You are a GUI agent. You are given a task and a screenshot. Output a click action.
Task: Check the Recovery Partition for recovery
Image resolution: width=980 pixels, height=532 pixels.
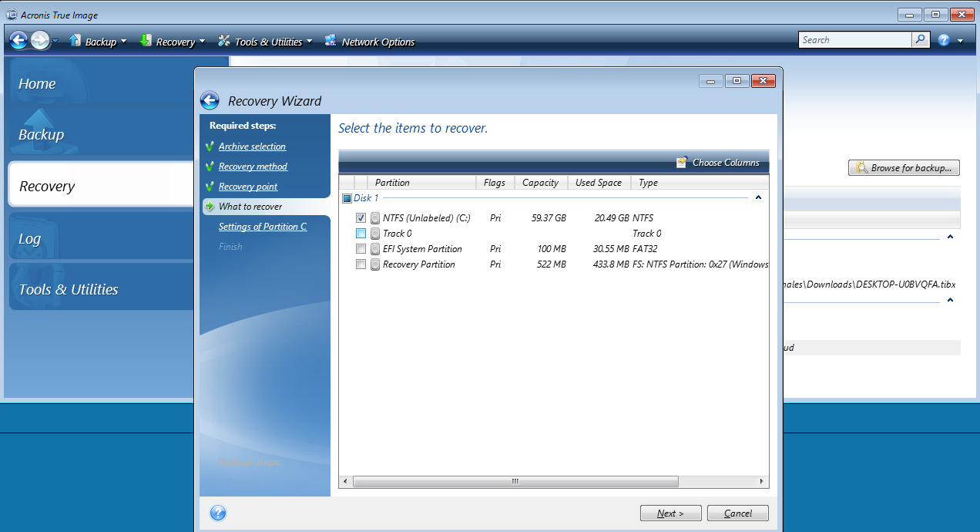pyautogui.click(x=361, y=264)
